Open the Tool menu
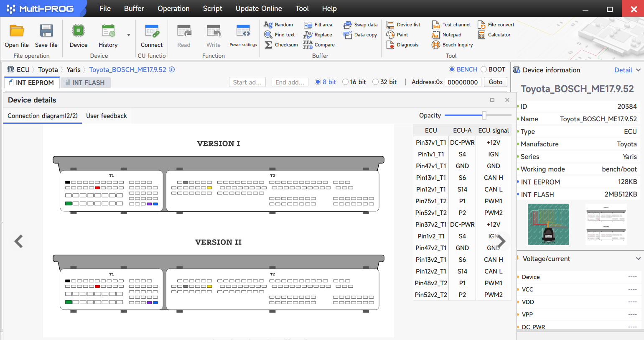 [302, 8]
